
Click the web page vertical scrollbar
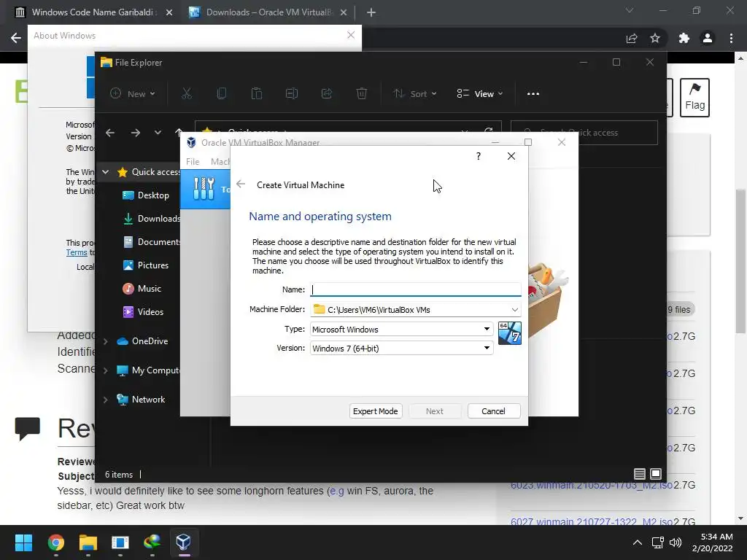pos(740,262)
